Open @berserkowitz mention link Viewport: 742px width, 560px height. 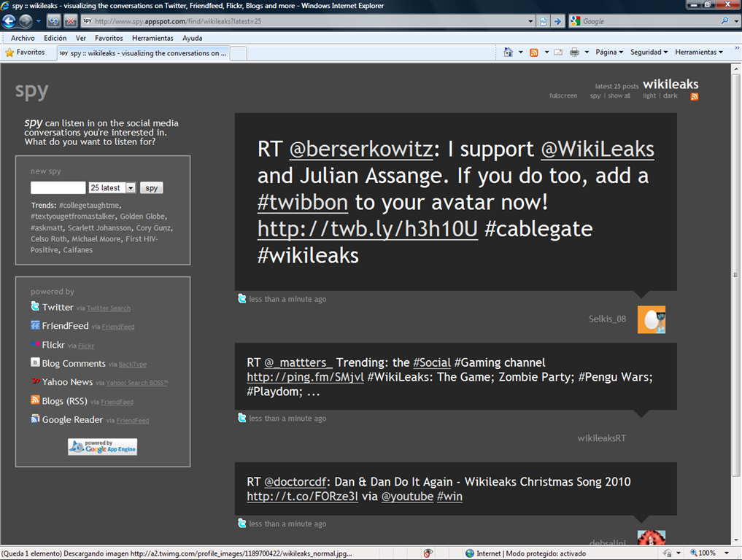point(361,149)
